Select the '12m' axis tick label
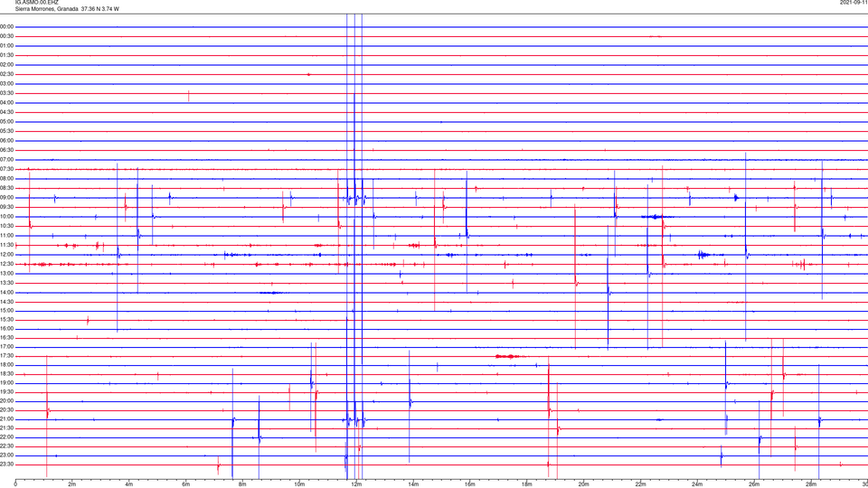Viewport: 868px width, 488px height. tap(356, 484)
